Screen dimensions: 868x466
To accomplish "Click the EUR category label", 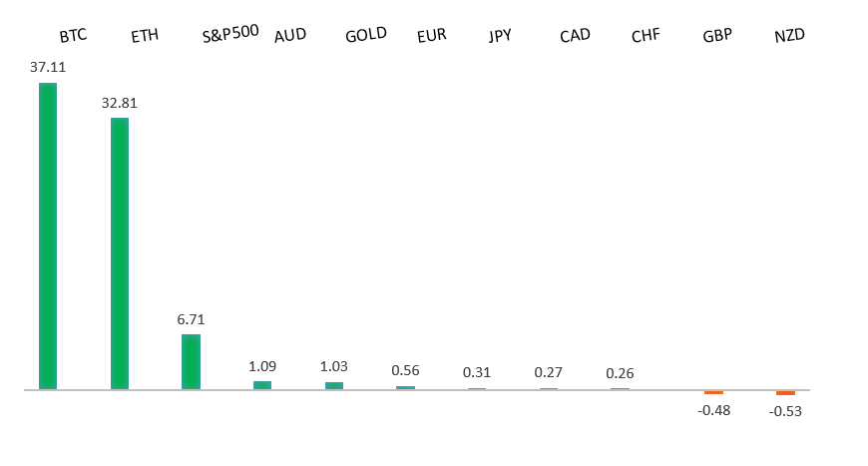I will pyautogui.click(x=432, y=36).
